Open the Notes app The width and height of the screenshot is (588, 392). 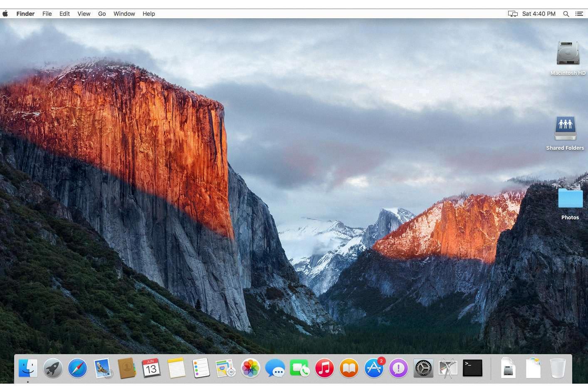pyautogui.click(x=176, y=368)
